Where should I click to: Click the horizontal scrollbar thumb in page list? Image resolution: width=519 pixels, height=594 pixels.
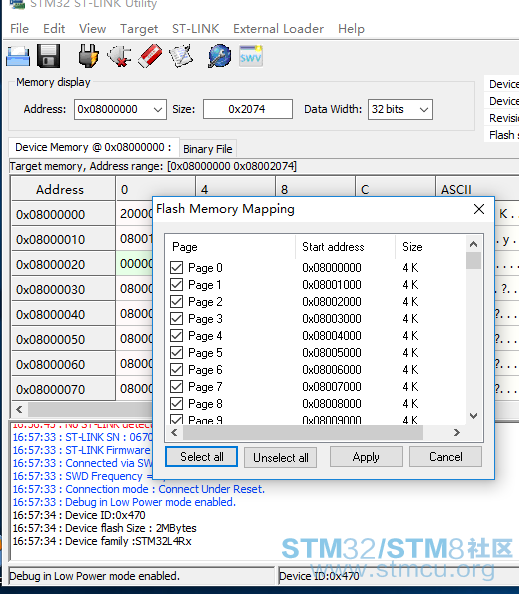(303, 432)
